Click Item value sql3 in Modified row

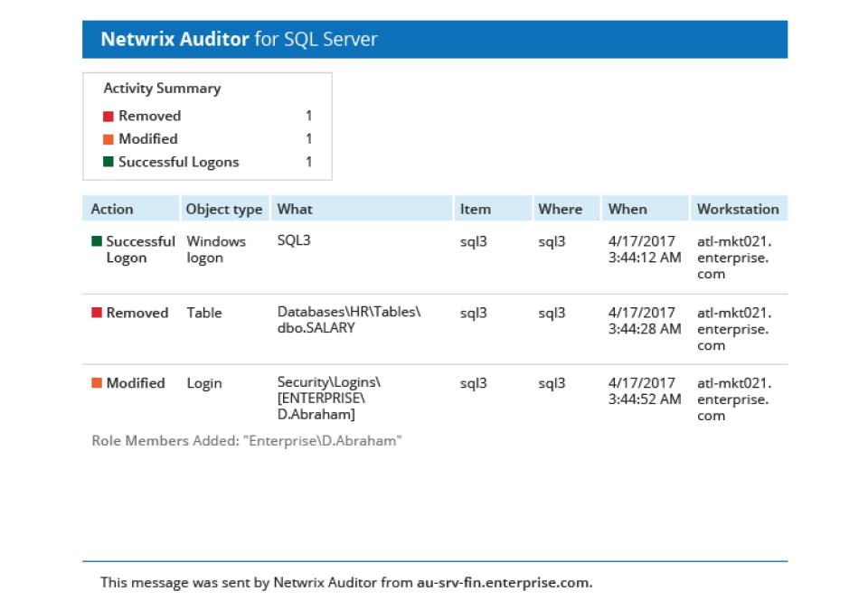tap(473, 383)
